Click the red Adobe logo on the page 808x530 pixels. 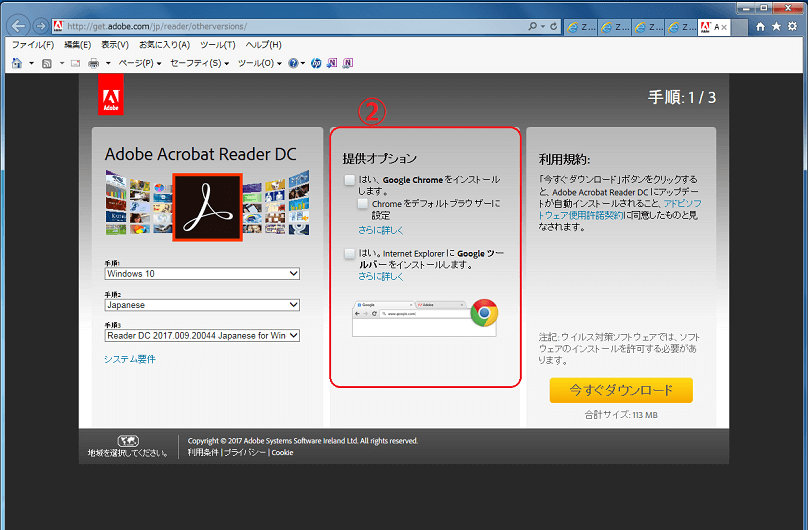111,94
